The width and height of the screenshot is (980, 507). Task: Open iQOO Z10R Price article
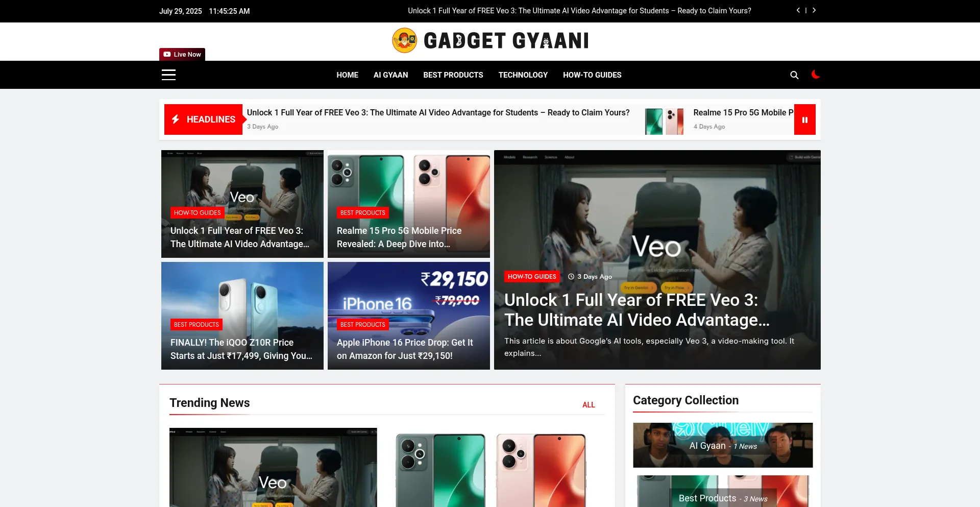[x=241, y=349]
